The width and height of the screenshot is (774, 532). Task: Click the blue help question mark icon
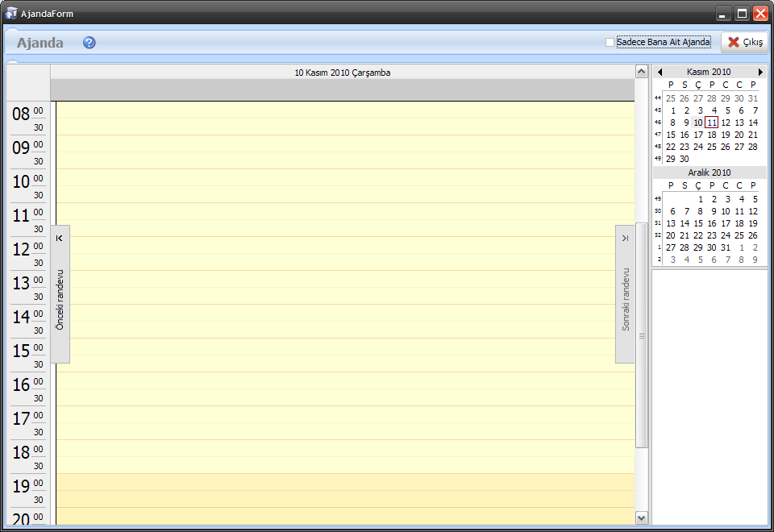[x=89, y=43]
